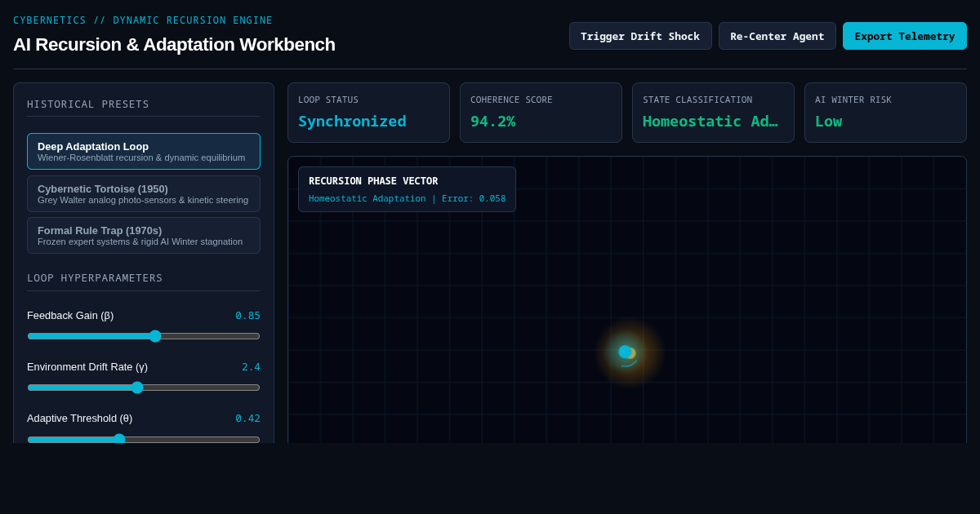Click the Environment Drift Rate value 2.4
Screen dimensions: 980x514
(251, 367)
